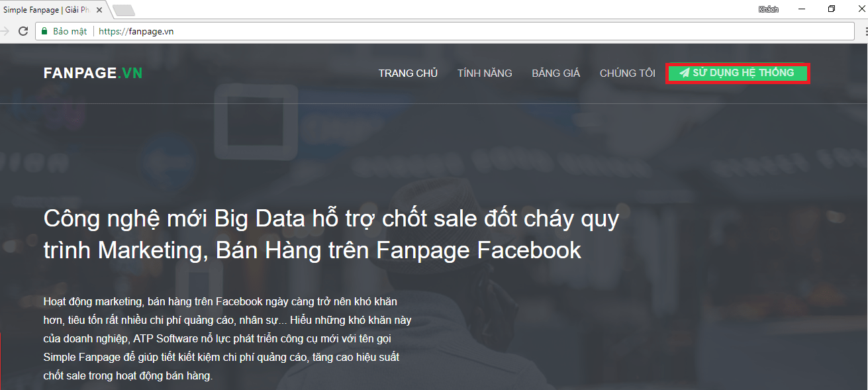
Task: Click the paragraph starting with Hoạt động marketing
Action: 227,338
